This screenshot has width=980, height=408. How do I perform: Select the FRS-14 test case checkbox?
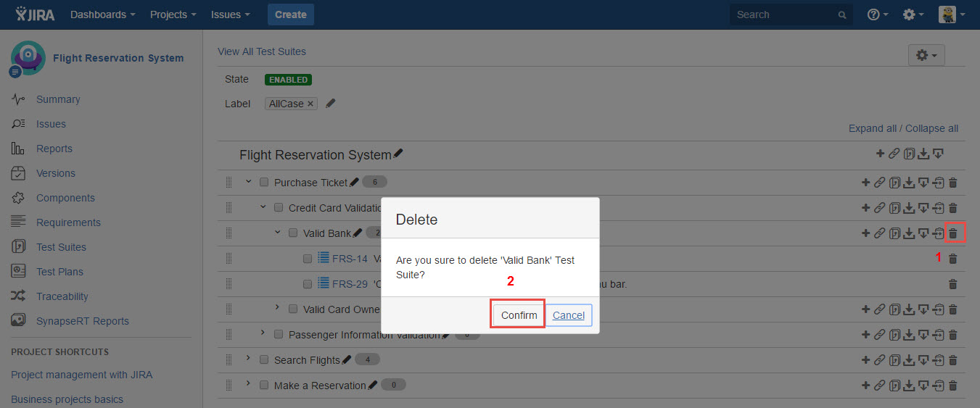coord(308,259)
